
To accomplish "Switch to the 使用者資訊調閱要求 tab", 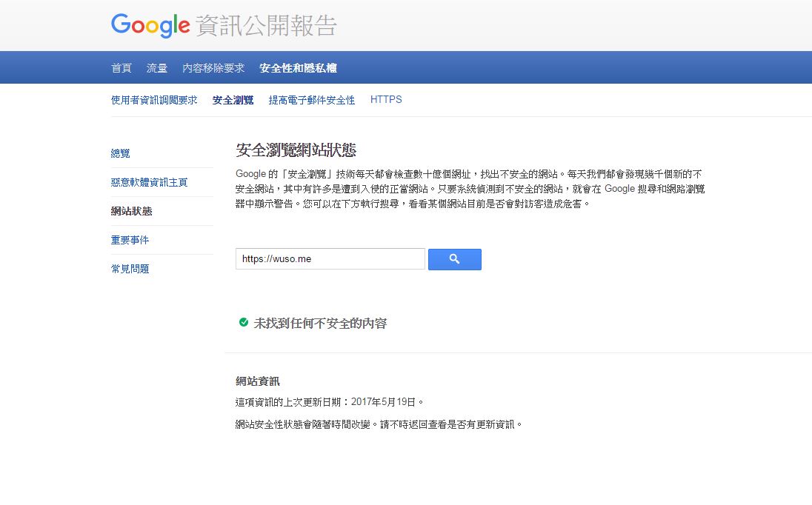I will 154,100.
